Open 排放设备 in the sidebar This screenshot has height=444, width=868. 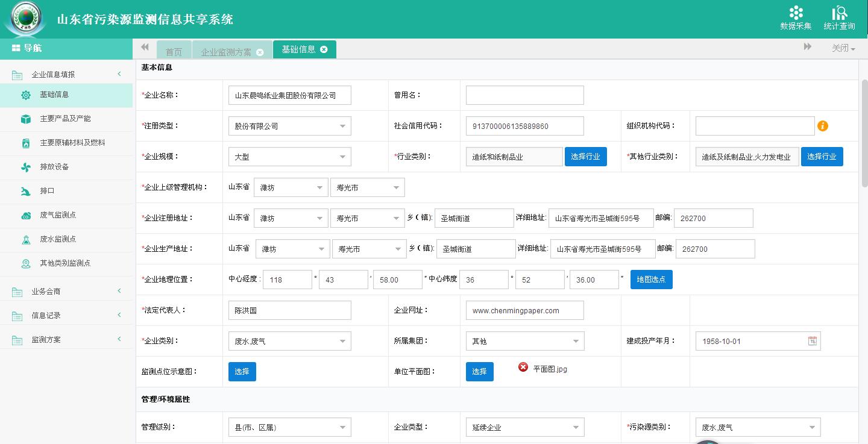coord(54,167)
